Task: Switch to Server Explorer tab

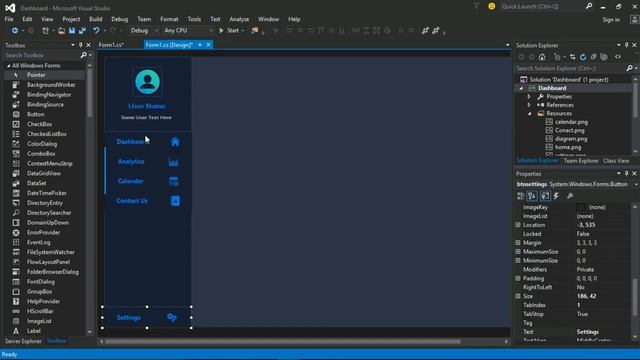Action: [x=23, y=341]
